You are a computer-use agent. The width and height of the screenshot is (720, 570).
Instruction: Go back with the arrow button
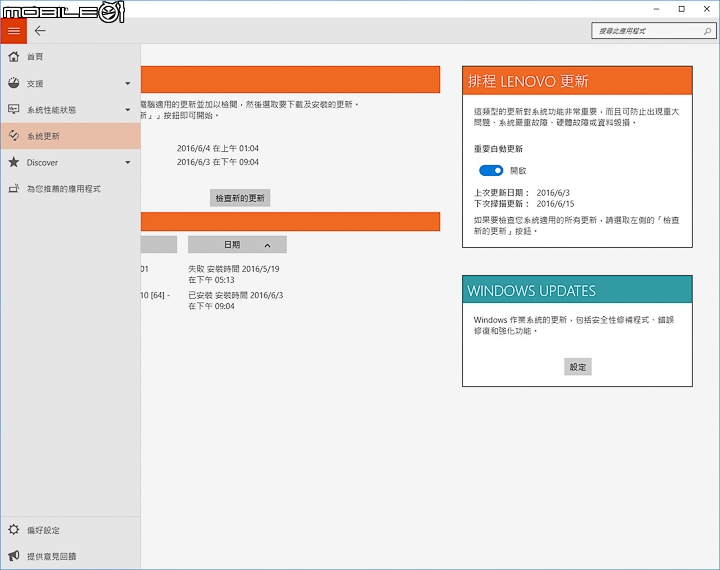pyautogui.click(x=40, y=31)
